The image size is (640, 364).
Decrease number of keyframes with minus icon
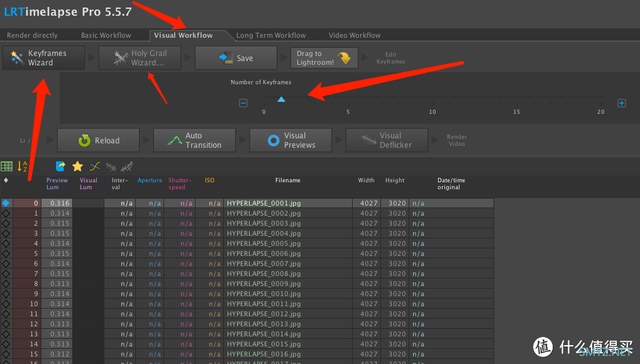pyautogui.click(x=243, y=103)
